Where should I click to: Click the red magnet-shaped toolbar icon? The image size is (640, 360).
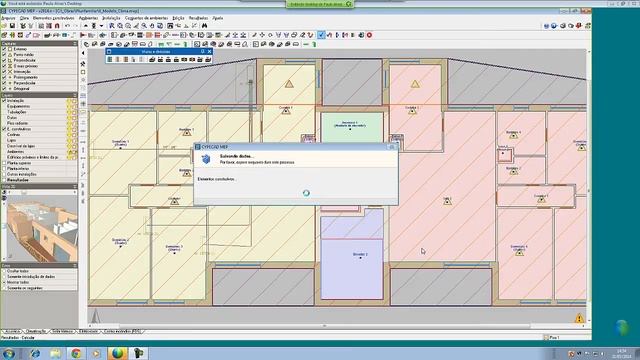(57, 26)
